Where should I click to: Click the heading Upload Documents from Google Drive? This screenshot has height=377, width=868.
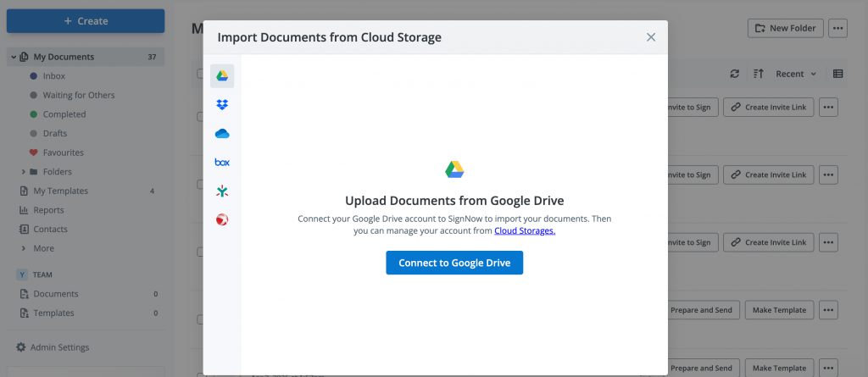pos(454,201)
